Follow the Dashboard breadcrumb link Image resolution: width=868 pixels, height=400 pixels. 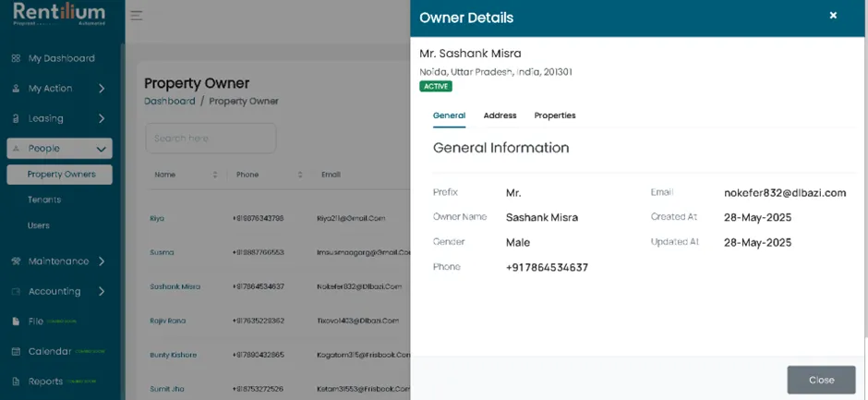[169, 102]
